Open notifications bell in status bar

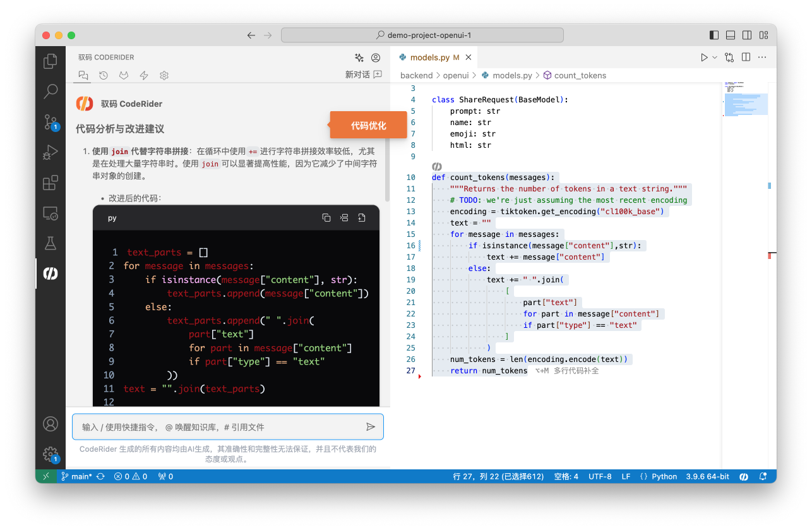(763, 476)
